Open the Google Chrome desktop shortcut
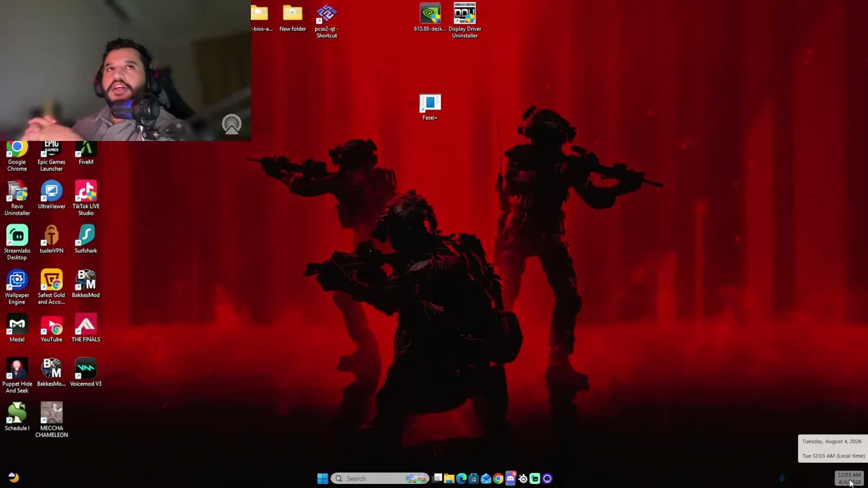Screen dimensions: 868x488 coord(17,156)
